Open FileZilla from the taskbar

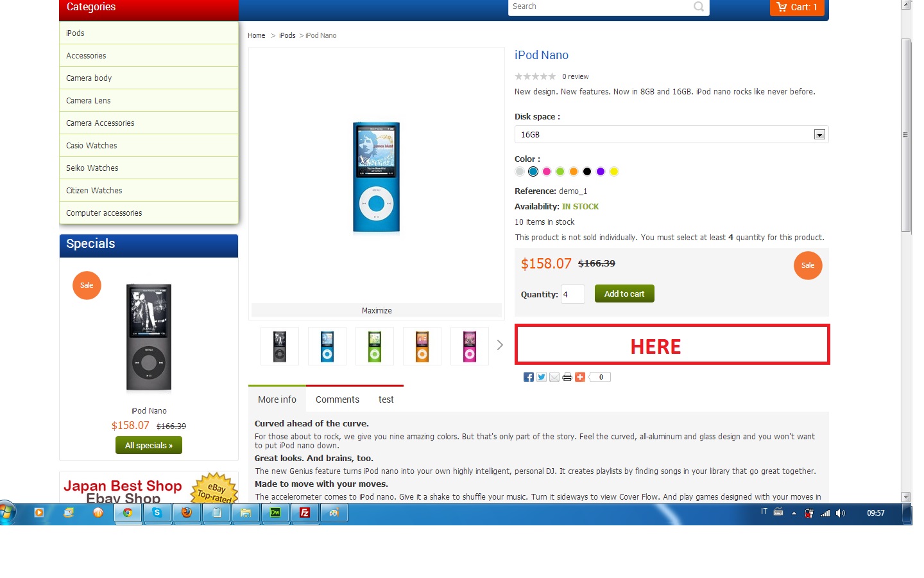[x=305, y=512]
